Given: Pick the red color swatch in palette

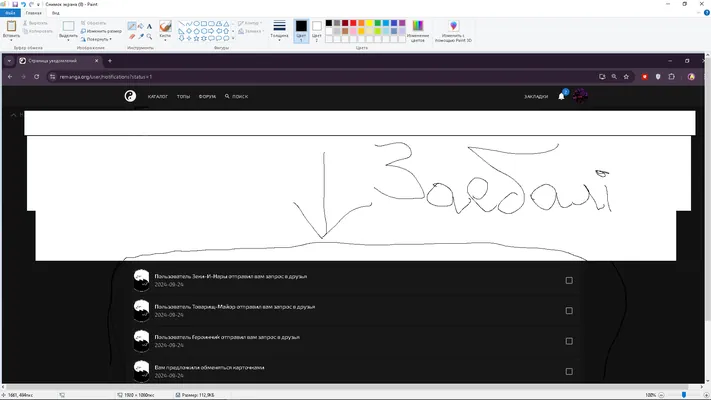Looking at the screenshot, I should click(353, 23).
